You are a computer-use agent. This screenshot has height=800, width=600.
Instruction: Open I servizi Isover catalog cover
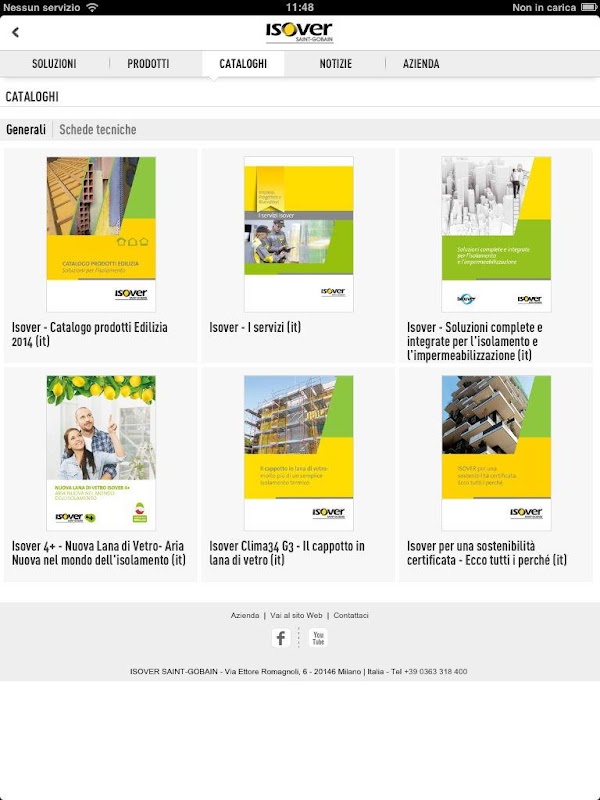298,234
